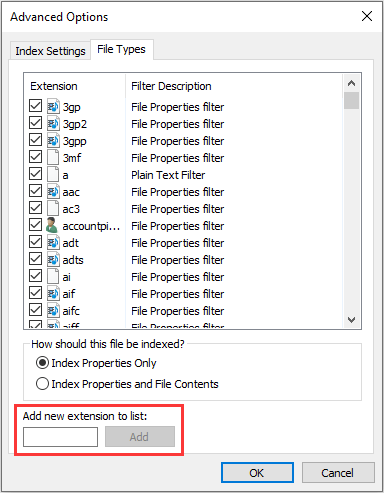The image size is (384, 493).
Task: Click the accountpicture user icon
Action: 52,226
